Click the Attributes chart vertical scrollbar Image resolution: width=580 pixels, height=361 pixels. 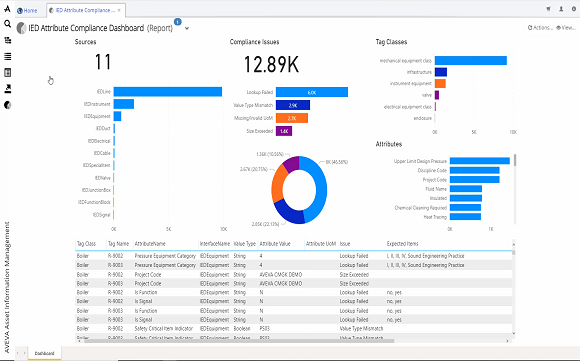515,160
